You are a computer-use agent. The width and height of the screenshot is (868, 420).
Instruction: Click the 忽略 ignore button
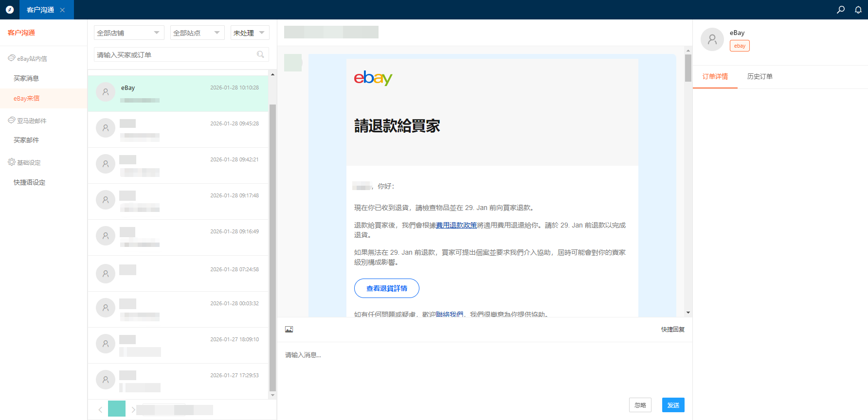coord(640,405)
